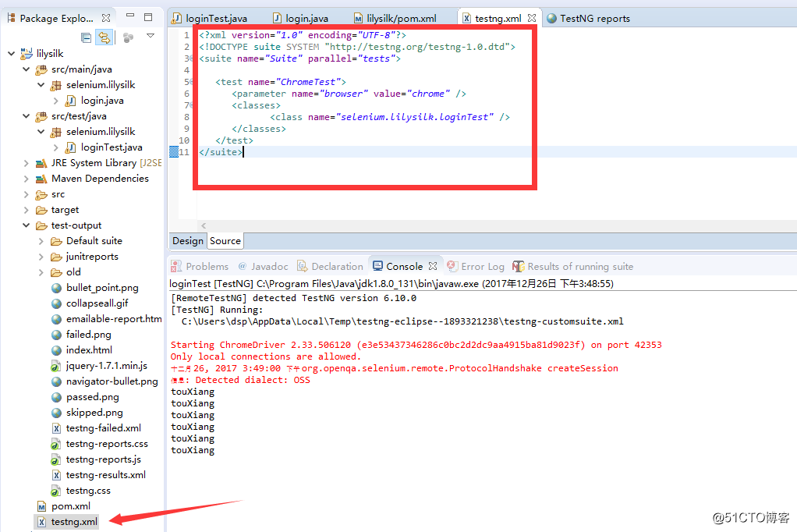The image size is (797, 532).
Task: Maximize the Package Explorer view
Action: [148, 17]
